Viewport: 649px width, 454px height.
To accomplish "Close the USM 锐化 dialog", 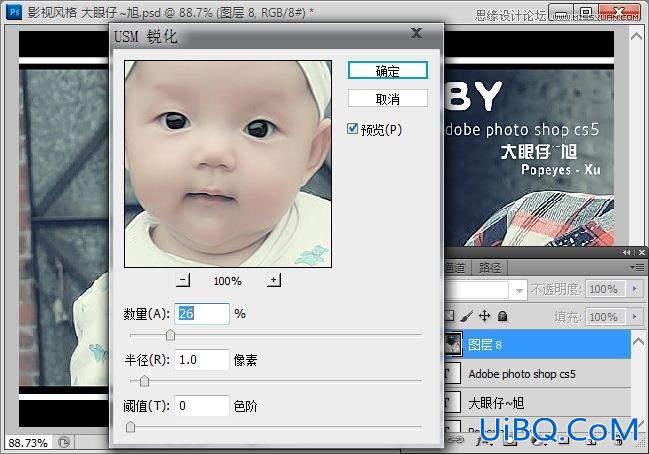I will (417, 33).
